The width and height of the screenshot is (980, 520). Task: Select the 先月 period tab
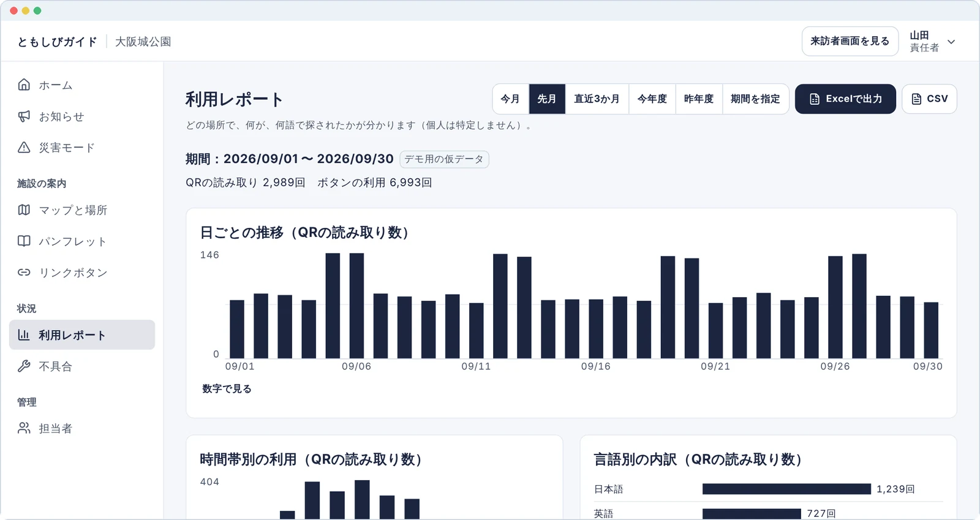[547, 99]
